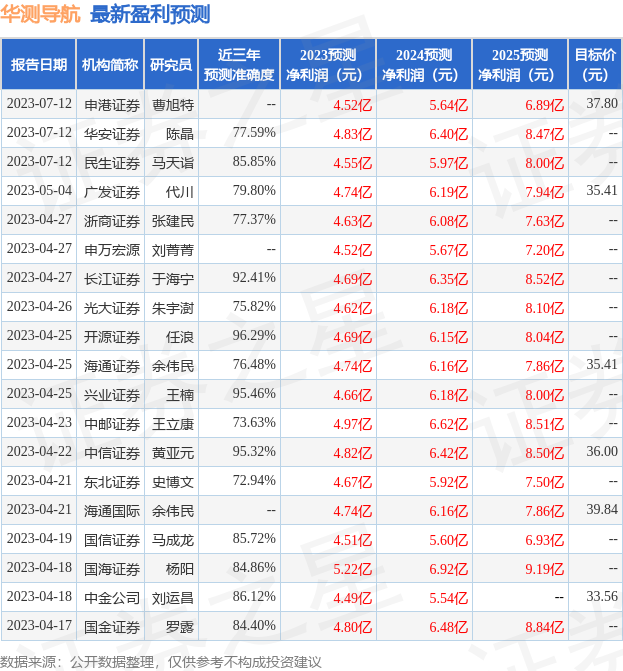
Task: Click the 光大证券 institution cell
Action: point(112,308)
